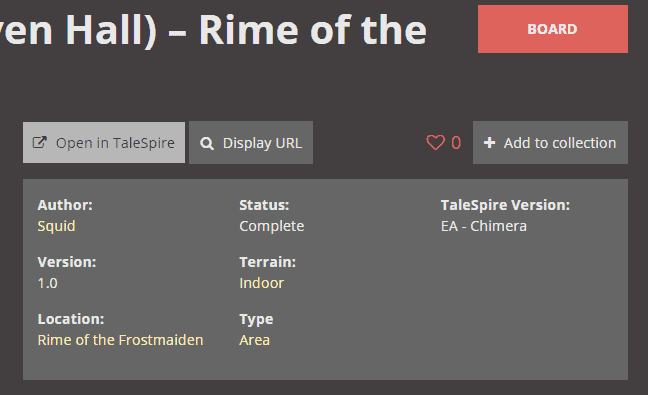Click the magnifier icon in Display URL

pos(207,143)
